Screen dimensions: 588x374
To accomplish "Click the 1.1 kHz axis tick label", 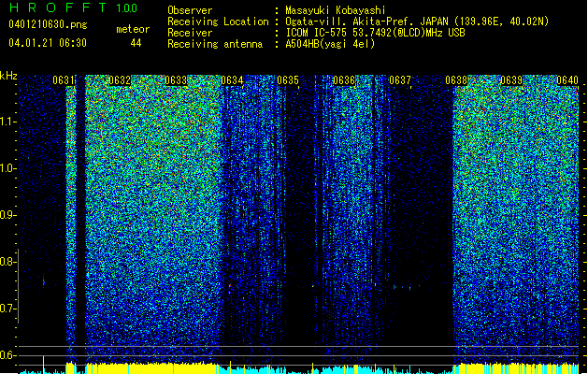I will click(7, 122).
